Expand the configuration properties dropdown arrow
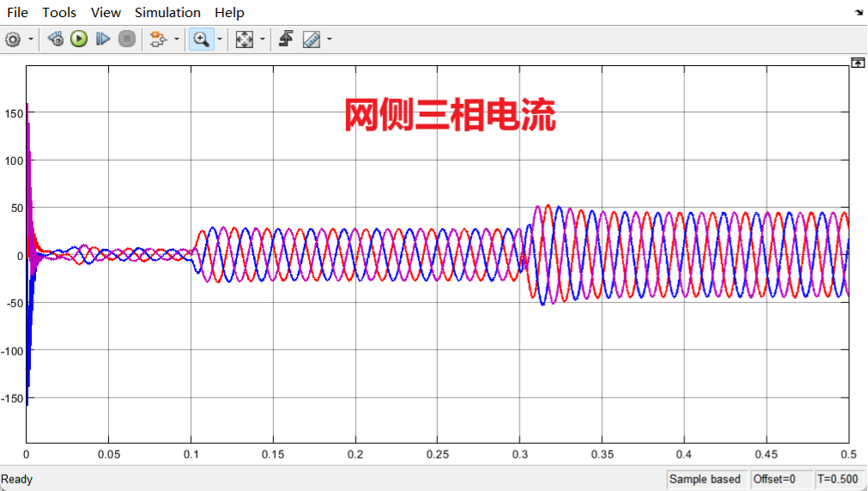The height and width of the screenshot is (491, 868). point(30,39)
